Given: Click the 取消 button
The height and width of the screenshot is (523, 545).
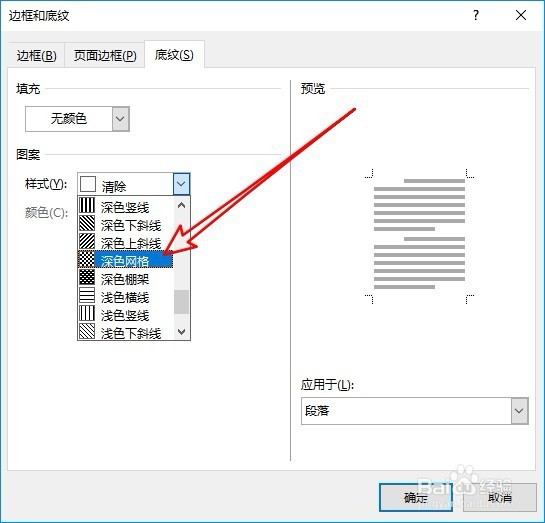Looking at the screenshot, I should [500, 497].
